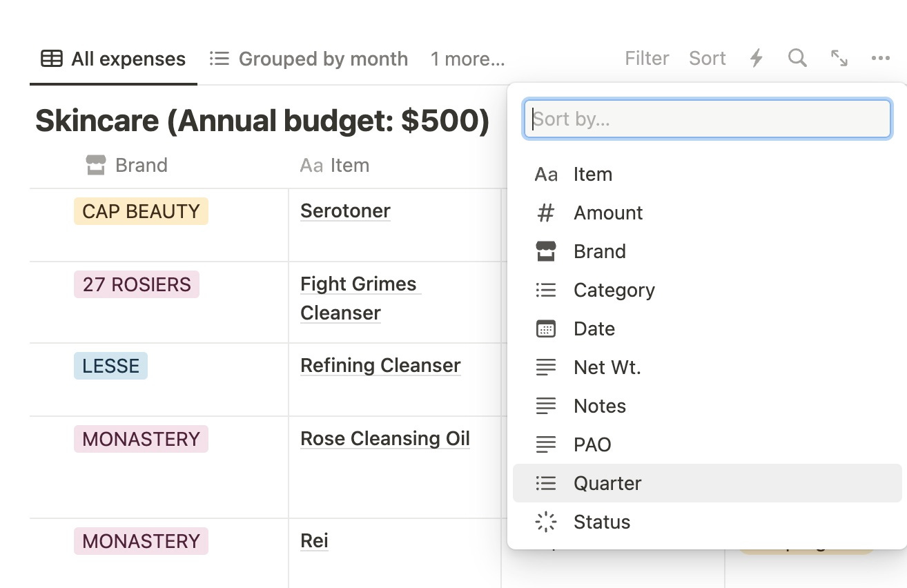The image size is (907, 588).
Task: Click the Item column header
Action: point(335,165)
